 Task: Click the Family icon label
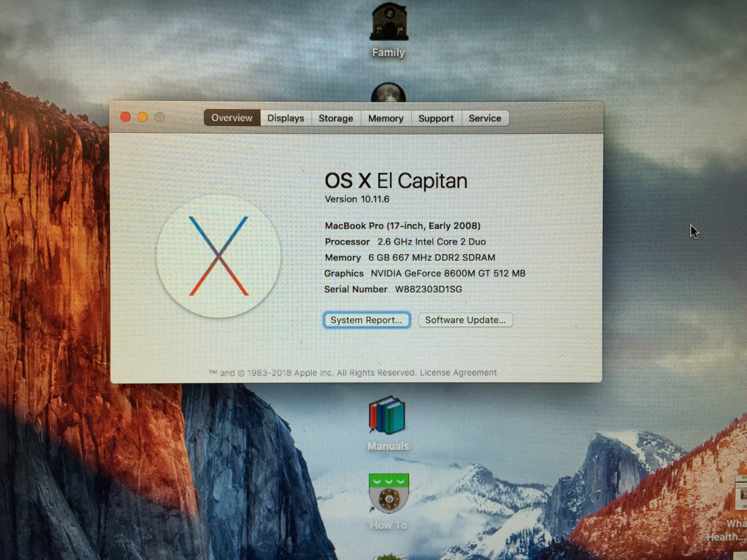[x=388, y=53]
